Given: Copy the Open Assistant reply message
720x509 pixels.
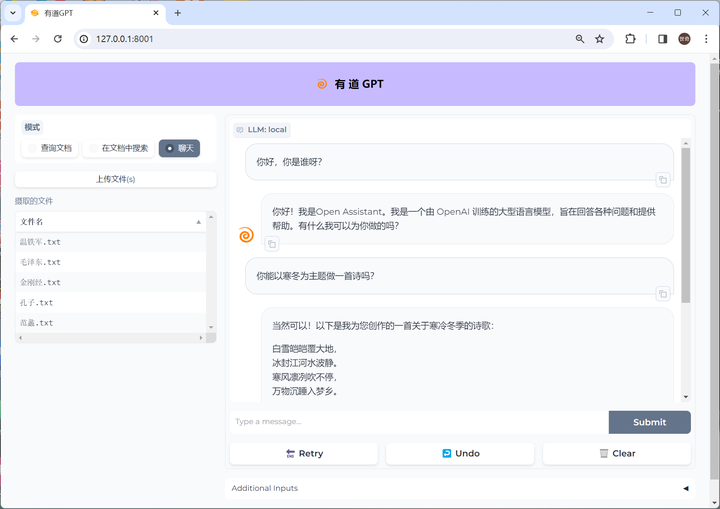Looking at the screenshot, I should (x=272, y=244).
